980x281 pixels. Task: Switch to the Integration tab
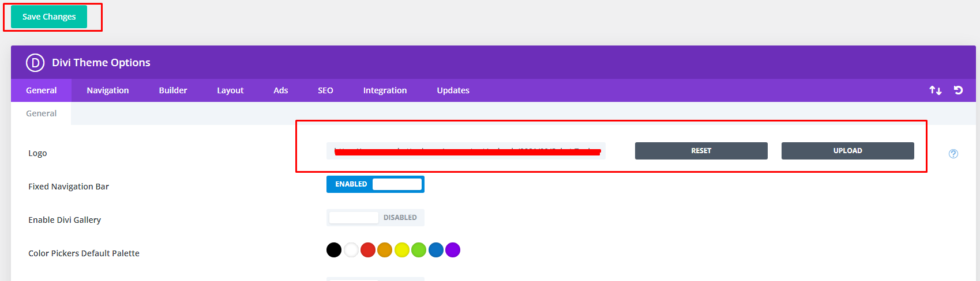[385, 90]
